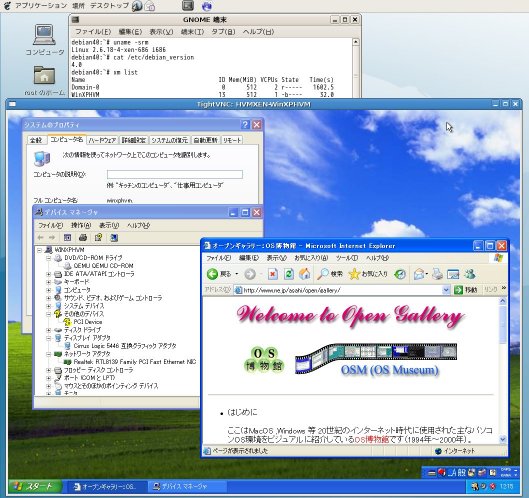Open Tools menu in Internet Explorer
This screenshot has height=498, width=529.
click(x=346, y=258)
